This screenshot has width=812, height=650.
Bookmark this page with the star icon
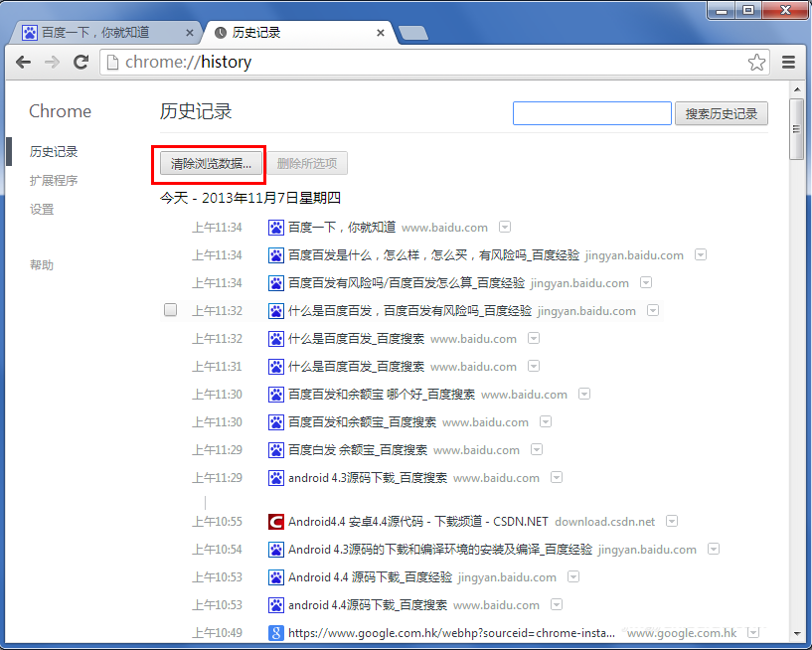(756, 63)
